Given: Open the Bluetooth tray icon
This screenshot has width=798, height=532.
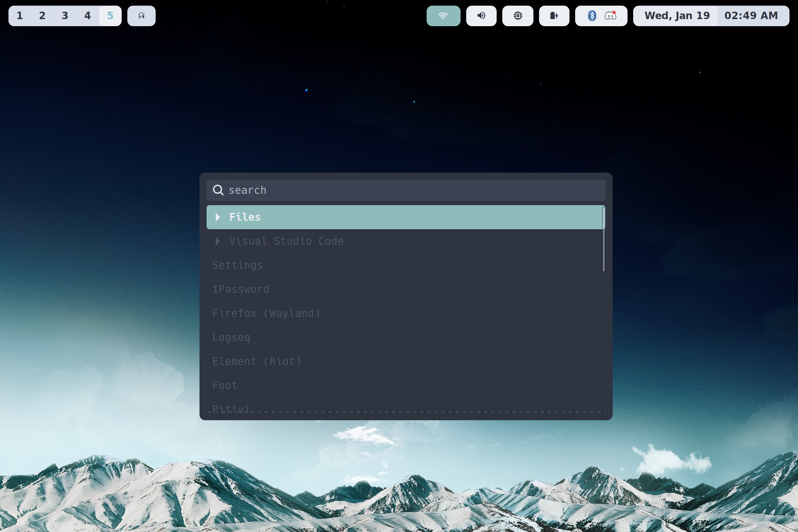Looking at the screenshot, I should click(x=592, y=16).
